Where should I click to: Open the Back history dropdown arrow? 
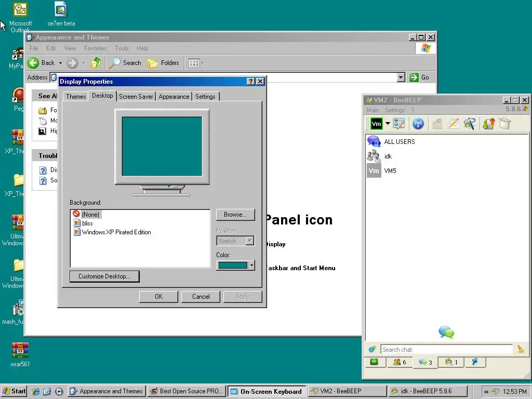click(60, 63)
